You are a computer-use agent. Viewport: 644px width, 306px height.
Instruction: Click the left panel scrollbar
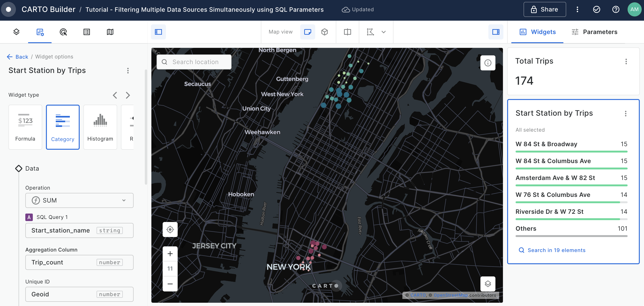click(x=146, y=127)
